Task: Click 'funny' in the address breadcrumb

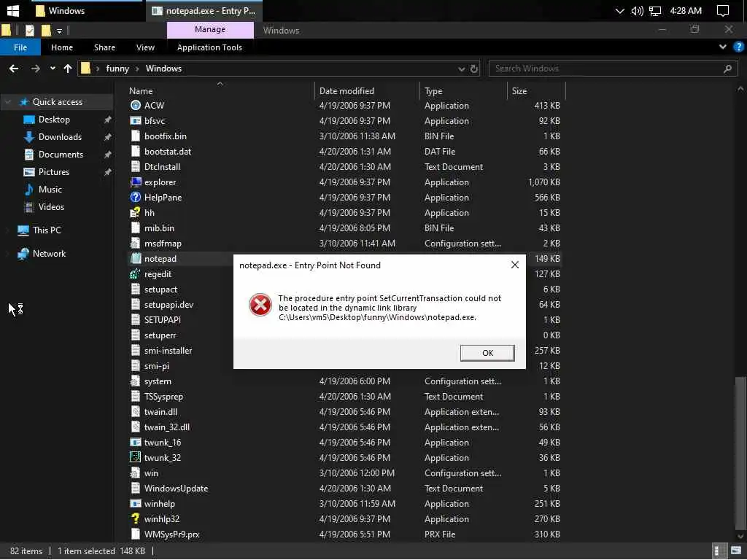Action: coord(117,69)
